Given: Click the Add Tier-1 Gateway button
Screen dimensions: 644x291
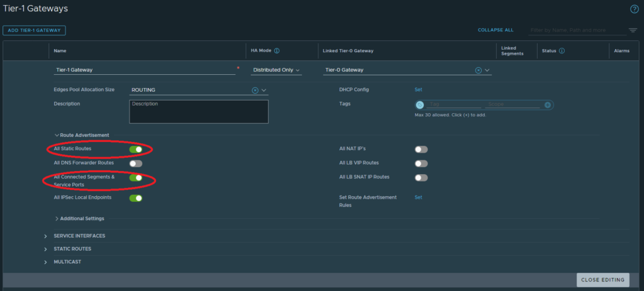Looking at the screenshot, I should tap(34, 30).
